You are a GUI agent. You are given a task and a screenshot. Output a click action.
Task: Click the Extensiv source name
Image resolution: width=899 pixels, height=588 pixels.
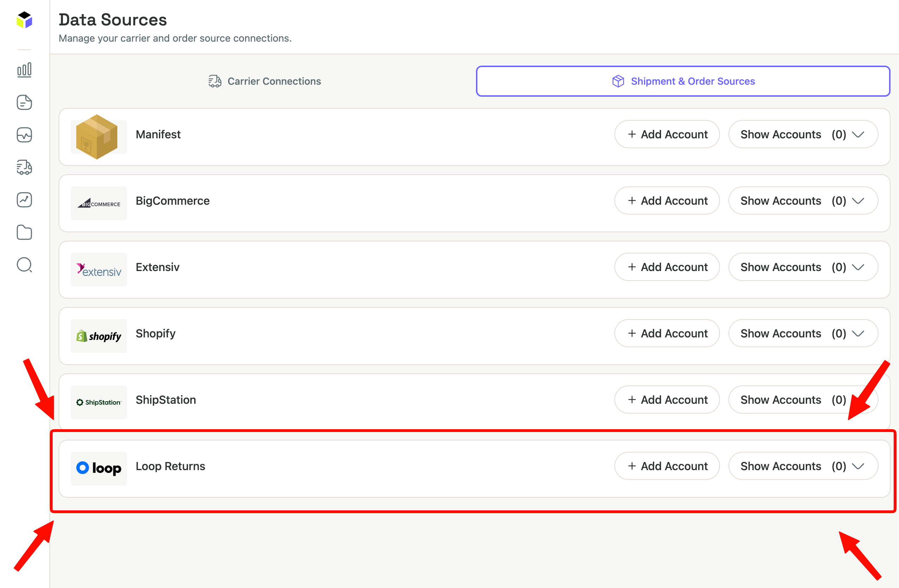(157, 267)
